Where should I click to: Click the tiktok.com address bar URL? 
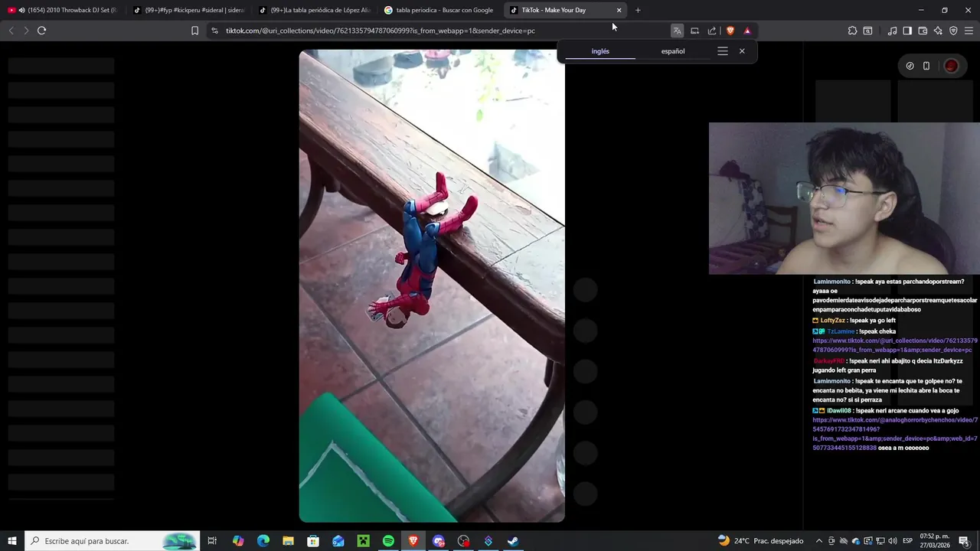coord(380,31)
